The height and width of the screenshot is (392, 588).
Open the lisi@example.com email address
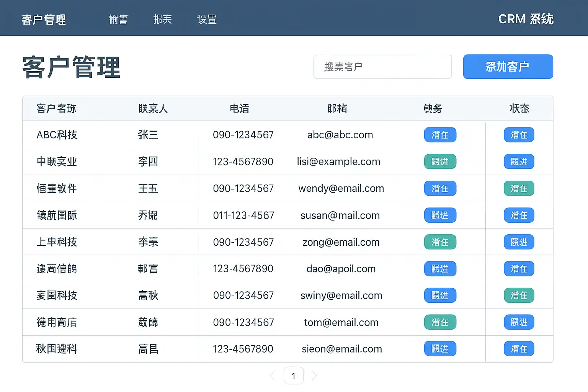tap(338, 162)
